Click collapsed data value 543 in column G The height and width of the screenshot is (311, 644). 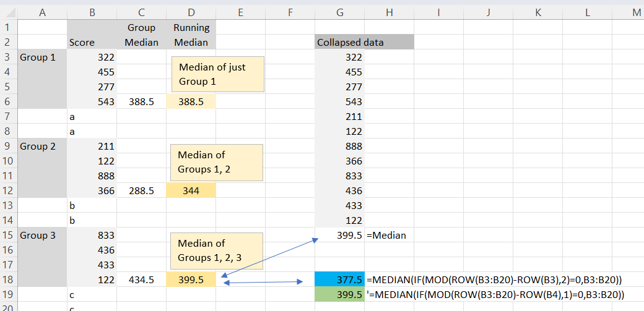(x=340, y=102)
